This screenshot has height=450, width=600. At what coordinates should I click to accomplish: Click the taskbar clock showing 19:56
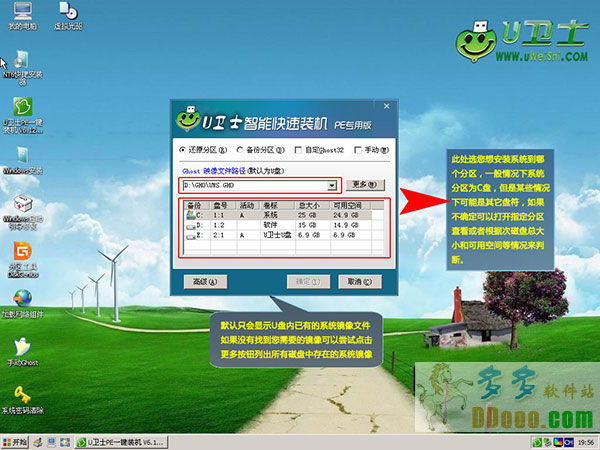tap(586, 443)
